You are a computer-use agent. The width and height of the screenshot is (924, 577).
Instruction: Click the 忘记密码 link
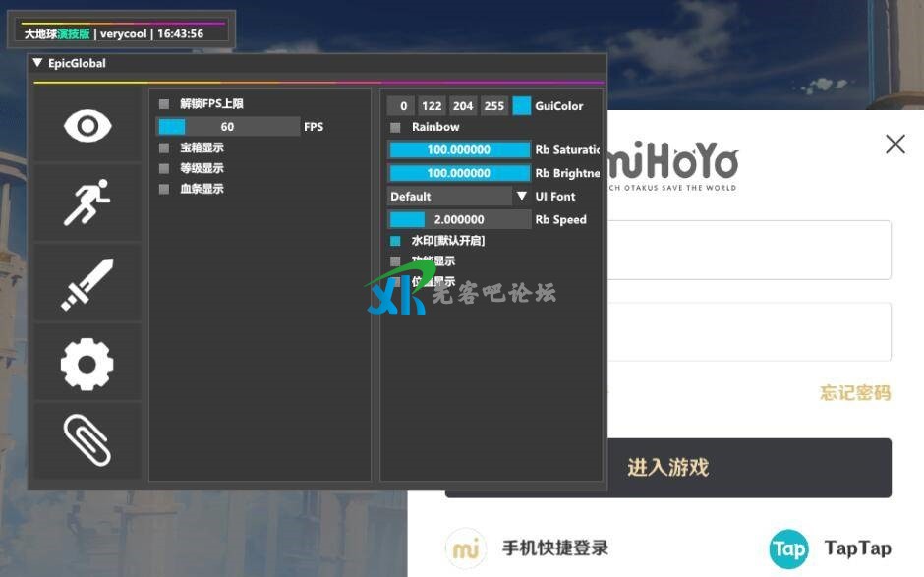point(854,393)
